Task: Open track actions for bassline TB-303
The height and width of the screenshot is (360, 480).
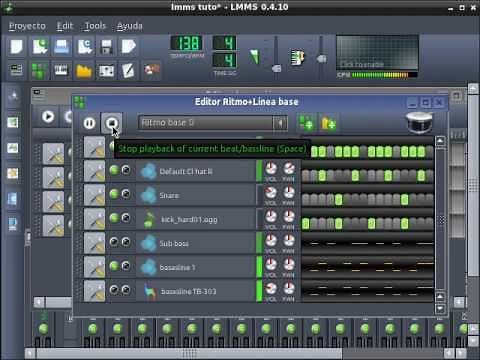Action: (94, 291)
